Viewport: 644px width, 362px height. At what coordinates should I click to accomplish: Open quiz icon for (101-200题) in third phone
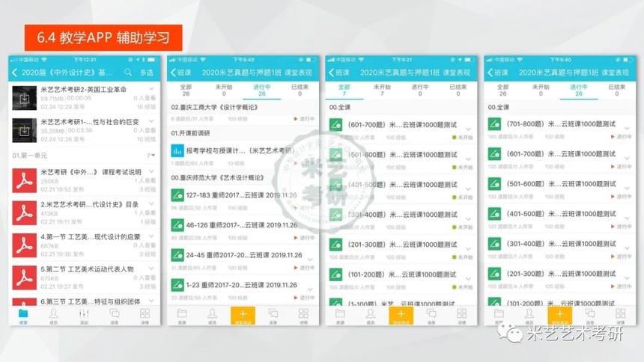336,274
